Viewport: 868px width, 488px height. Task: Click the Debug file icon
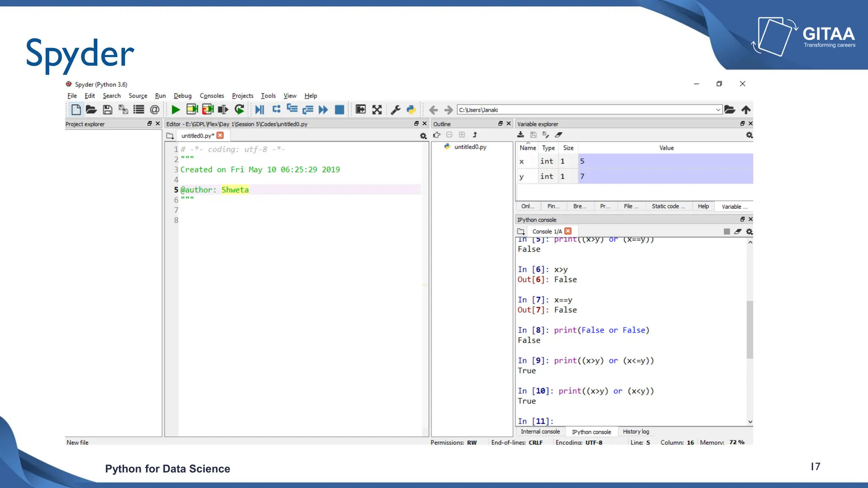(259, 110)
